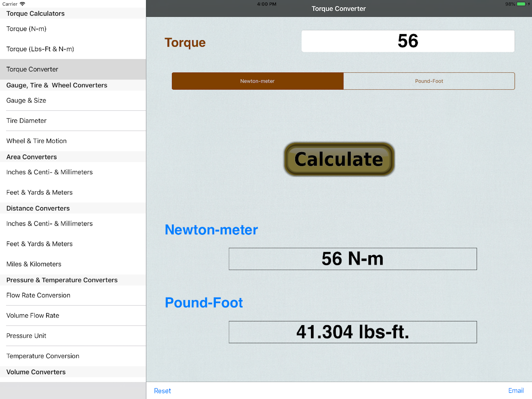The image size is (532, 399).
Task: Tap the battery icon in status bar
Action: pyautogui.click(x=521, y=4)
